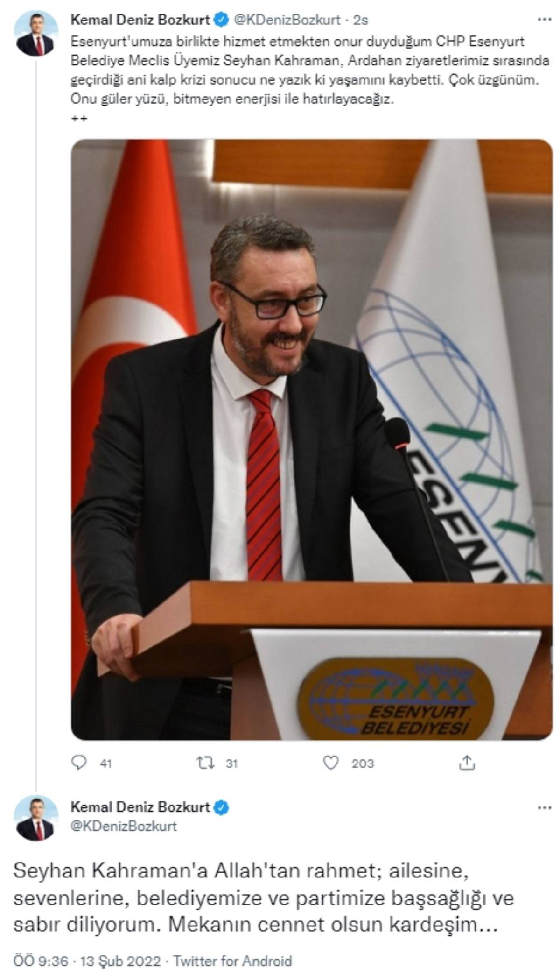Click @KDenizBozkurt handle in second tweet
The width and height of the screenshot is (560, 976).
(124, 826)
